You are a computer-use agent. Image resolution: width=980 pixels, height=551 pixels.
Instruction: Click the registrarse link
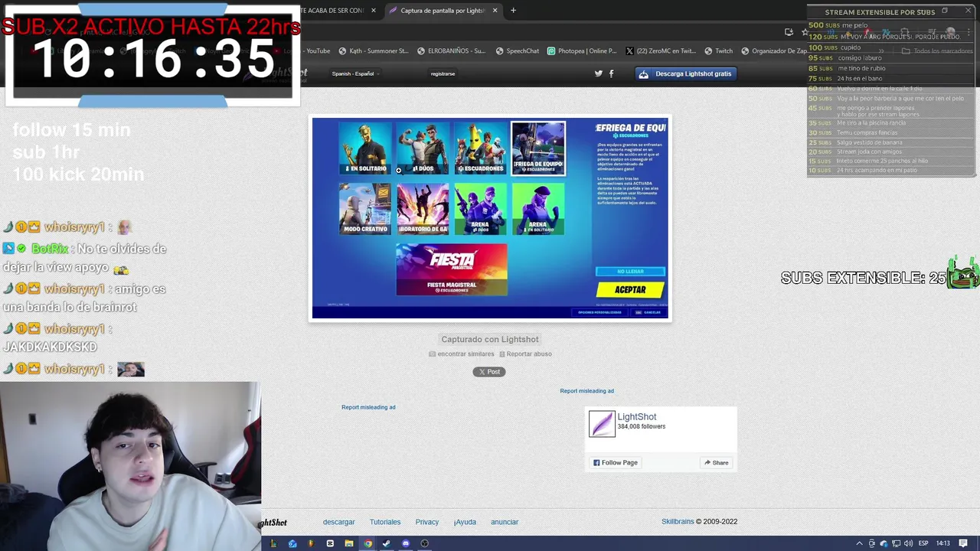pos(443,73)
